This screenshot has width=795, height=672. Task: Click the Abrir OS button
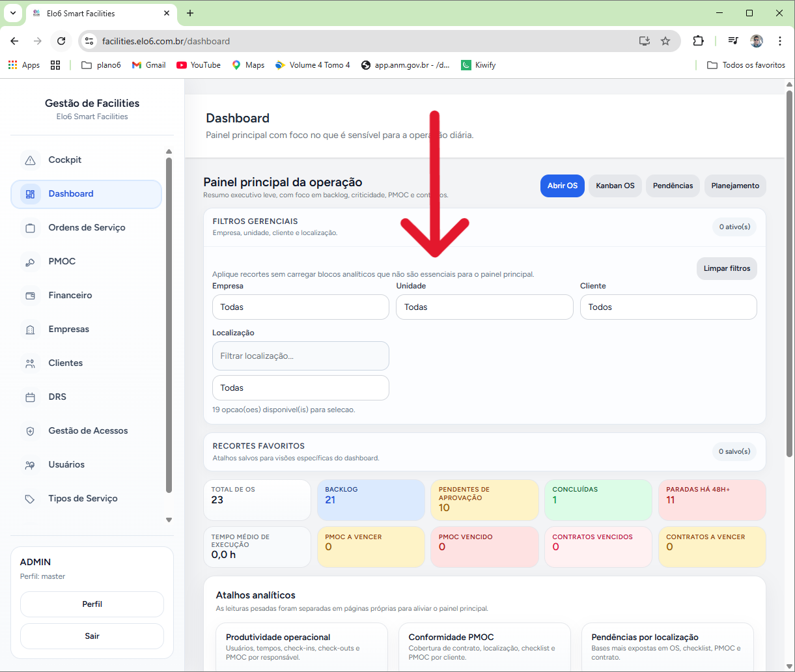click(563, 186)
